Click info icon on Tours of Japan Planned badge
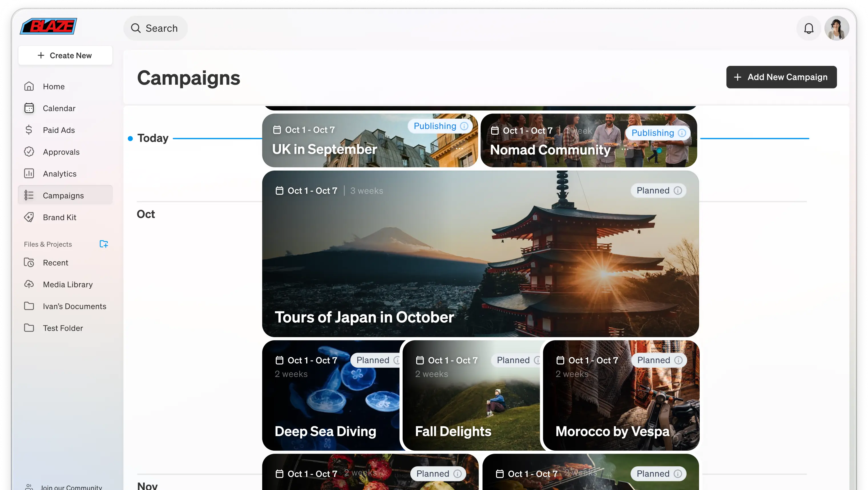The width and height of the screenshot is (868, 490). [x=678, y=191]
